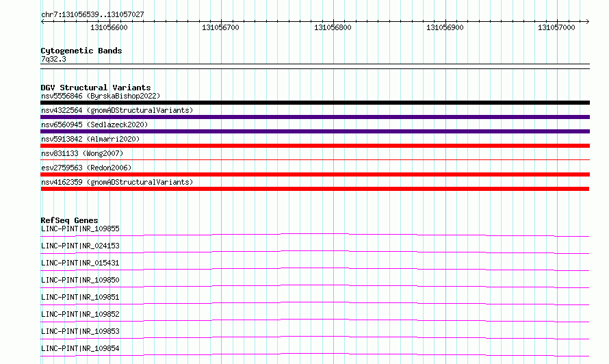609x364 pixels.
Task: Click ruler tick label 131056900
Action: pos(445,27)
